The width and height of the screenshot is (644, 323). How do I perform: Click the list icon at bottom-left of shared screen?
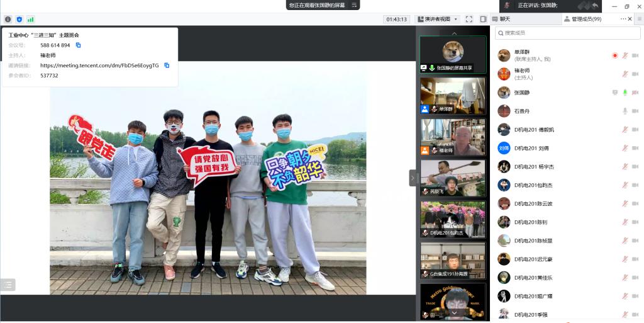8,285
